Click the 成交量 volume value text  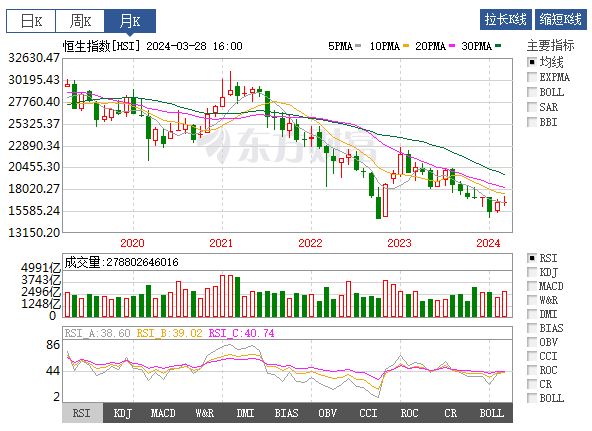(121, 262)
